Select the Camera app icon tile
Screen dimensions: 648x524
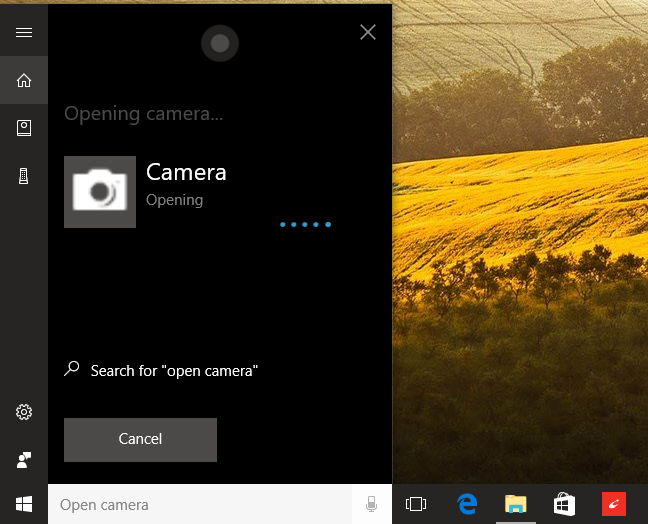click(x=100, y=192)
